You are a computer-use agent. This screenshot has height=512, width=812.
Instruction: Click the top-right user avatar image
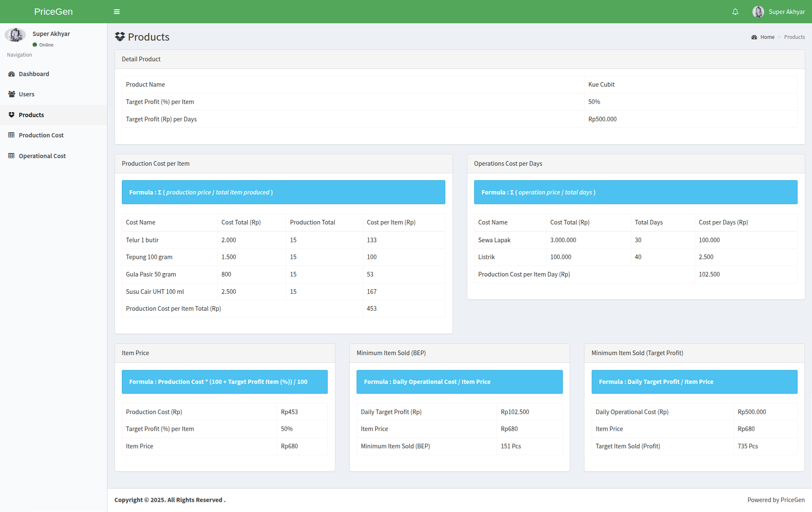tap(758, 12)
